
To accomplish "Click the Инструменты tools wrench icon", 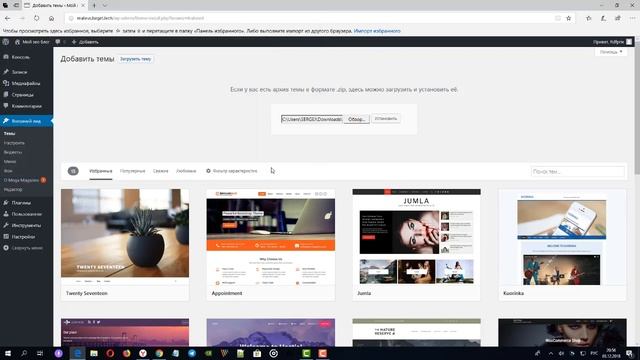I will [6, 225].
